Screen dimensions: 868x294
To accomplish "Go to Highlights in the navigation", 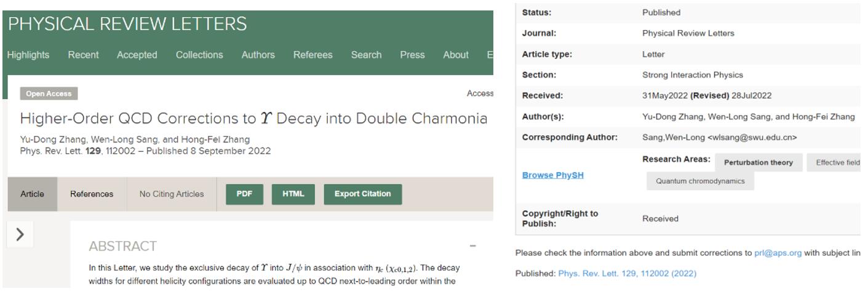I will pyautogui.click(x=28, y=55).
